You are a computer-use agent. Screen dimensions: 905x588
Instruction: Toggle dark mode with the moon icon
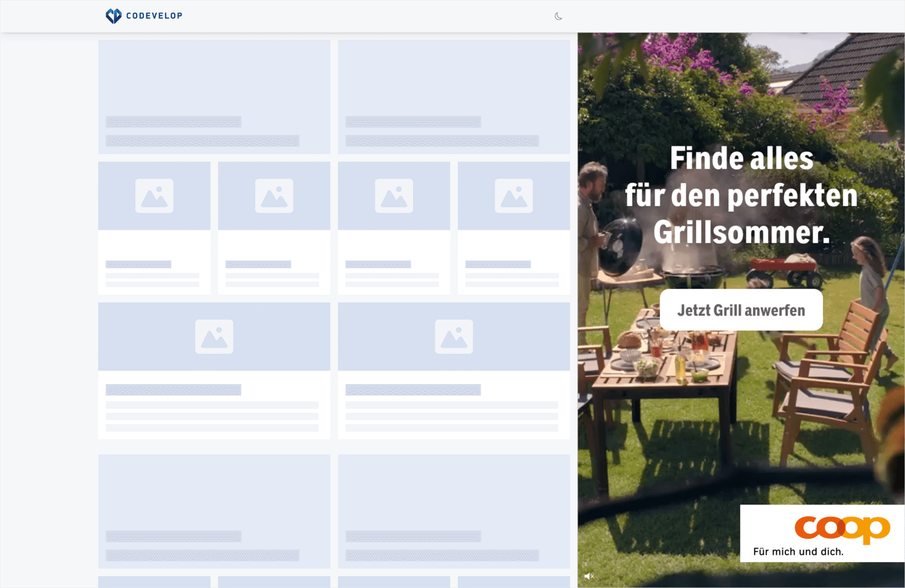[558, 16]
